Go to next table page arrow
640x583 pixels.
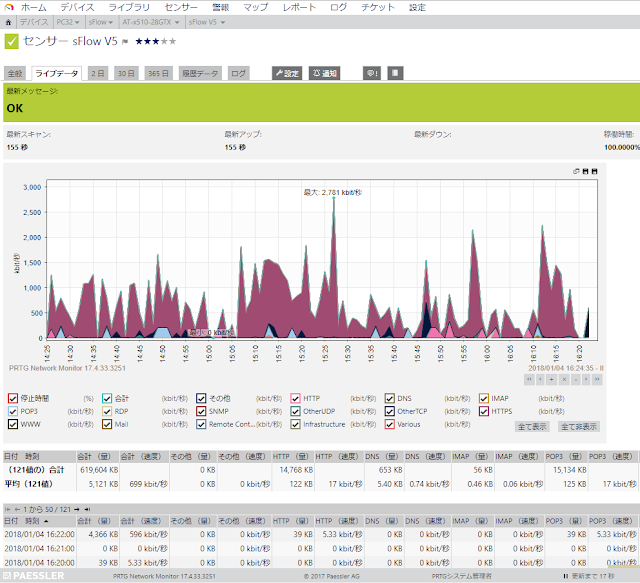click(77, 509)
